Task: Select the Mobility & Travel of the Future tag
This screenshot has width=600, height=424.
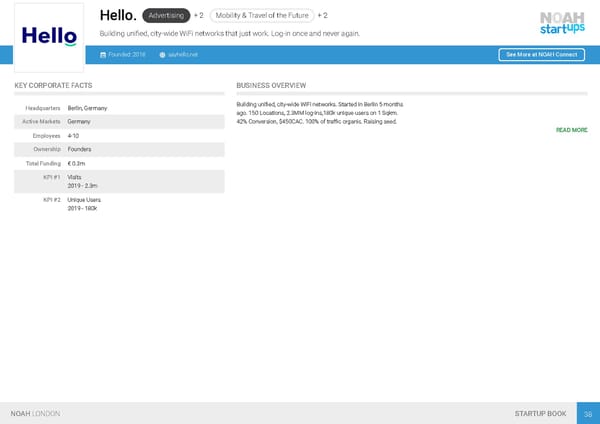Action: (x=262, y=16)
